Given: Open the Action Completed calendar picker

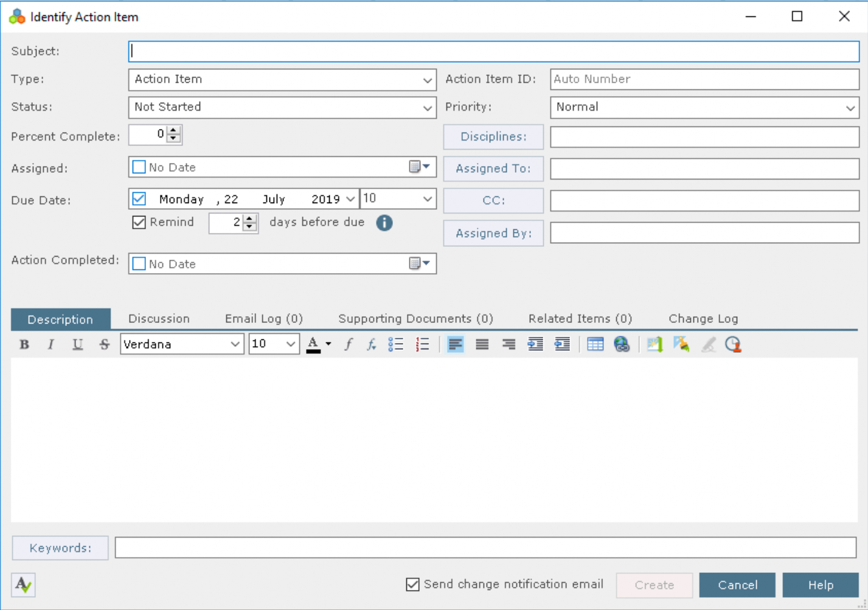Looking at the screenshot, I should pyautogui.click(x=420, y=263).
